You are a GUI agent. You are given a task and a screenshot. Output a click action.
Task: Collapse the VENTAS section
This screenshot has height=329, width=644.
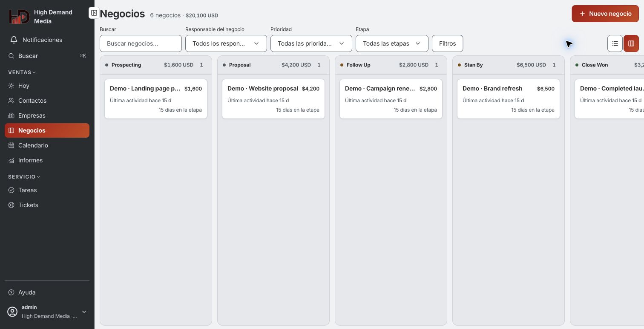click(22, 72)
